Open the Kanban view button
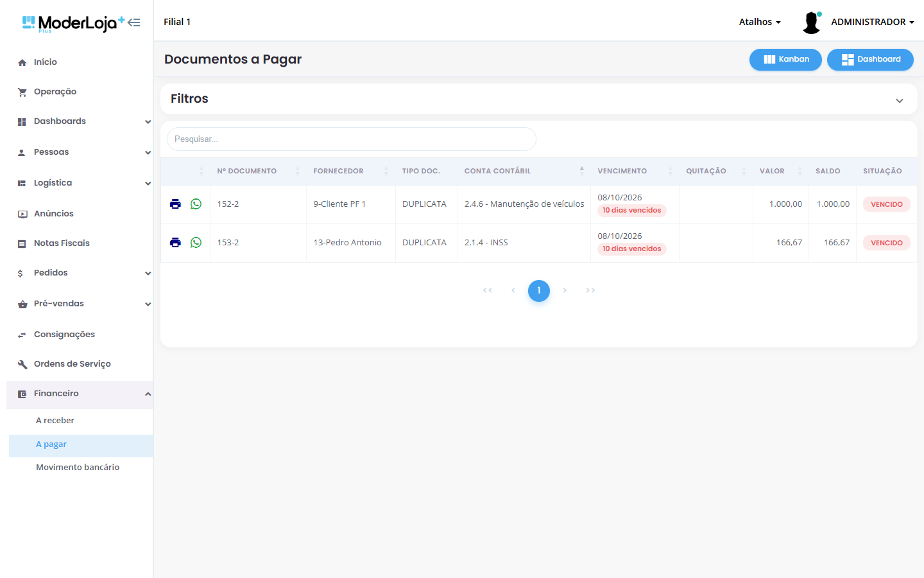Viewport: 924px width, 578px height. [x=785, y=60]
